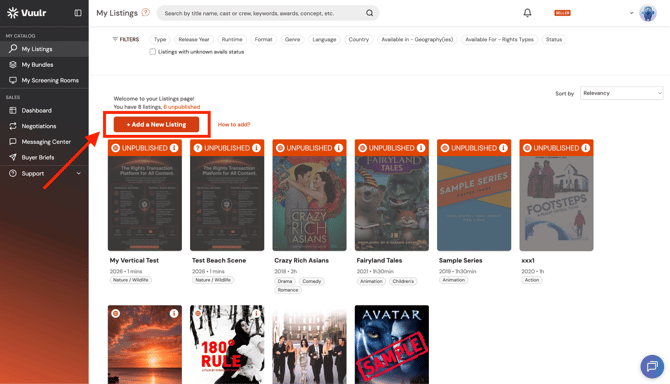Open the Runtime filter
The image size is (670, 384).
(232, 39)
